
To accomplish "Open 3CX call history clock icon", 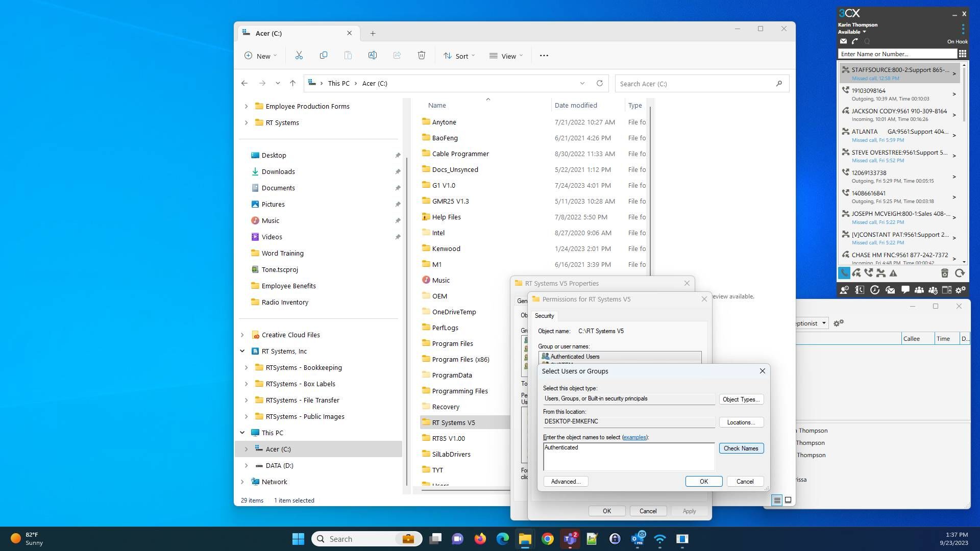I will coord(875,290).
